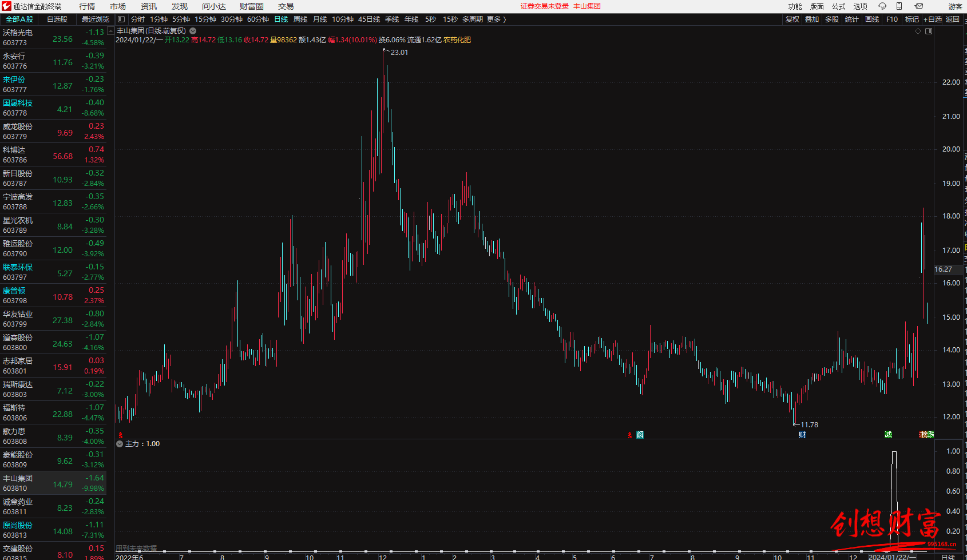Click 叠加 toolbar button
This screenshot has width=967, height=560.
pos(812,19)
